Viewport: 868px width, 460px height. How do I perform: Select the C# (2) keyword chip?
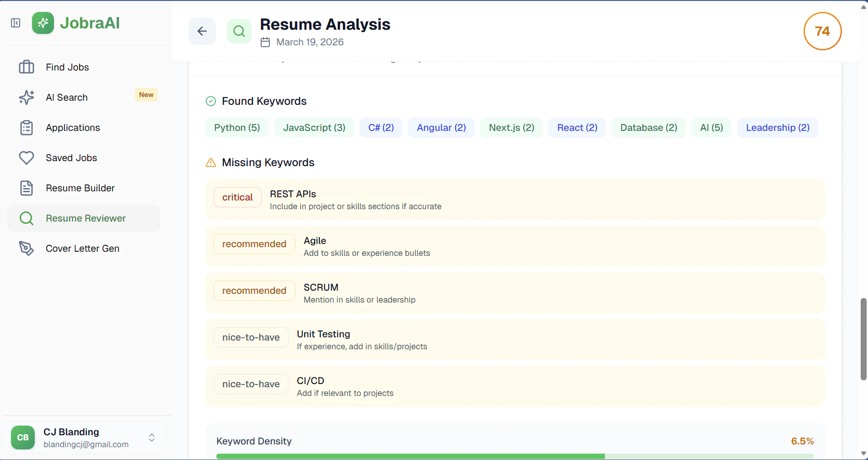[381, 128]
